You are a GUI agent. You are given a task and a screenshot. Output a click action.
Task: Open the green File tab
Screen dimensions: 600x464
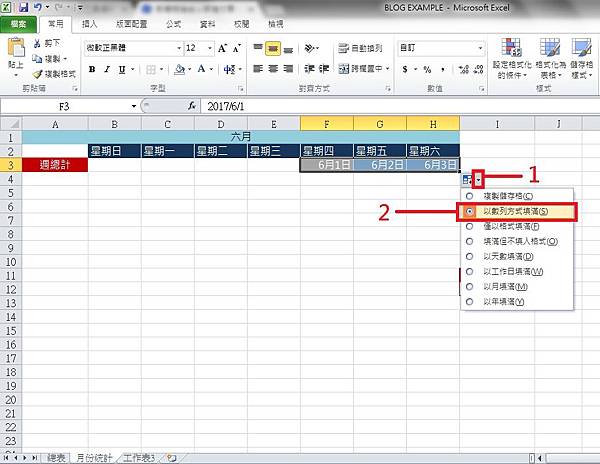[x=18, y=24]
